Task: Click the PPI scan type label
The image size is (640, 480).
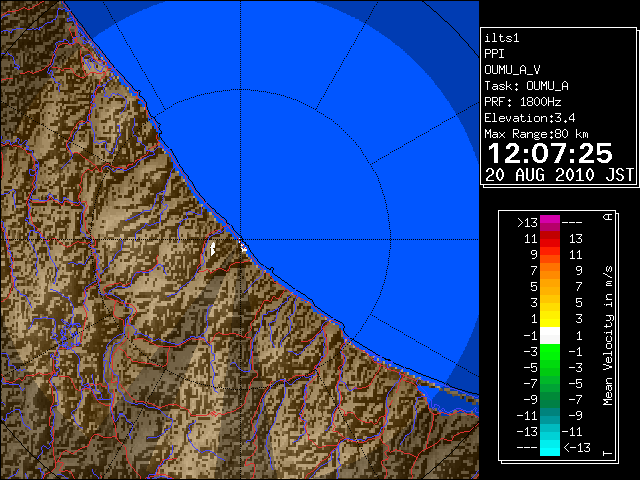Action: (x=494, y=54)
